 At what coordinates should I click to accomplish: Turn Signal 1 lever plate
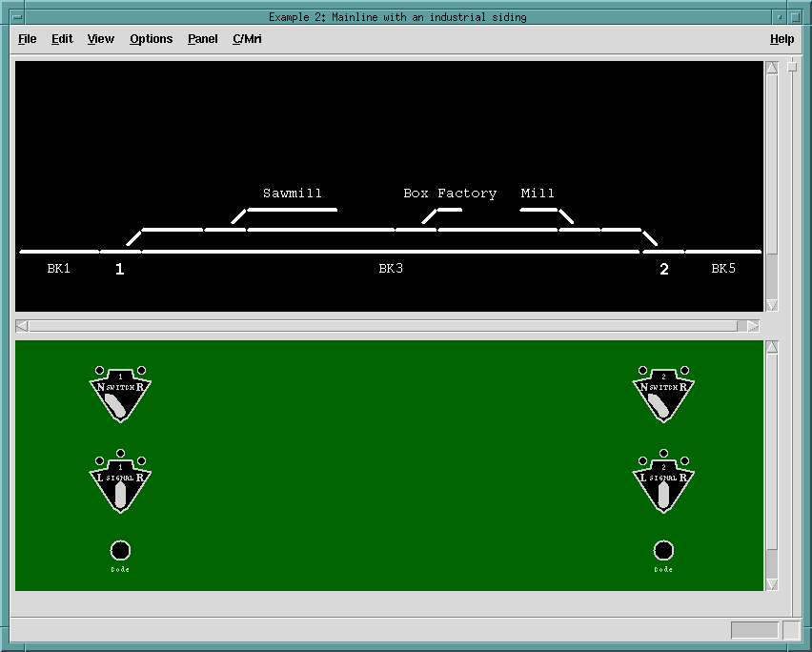pos(120,489)
